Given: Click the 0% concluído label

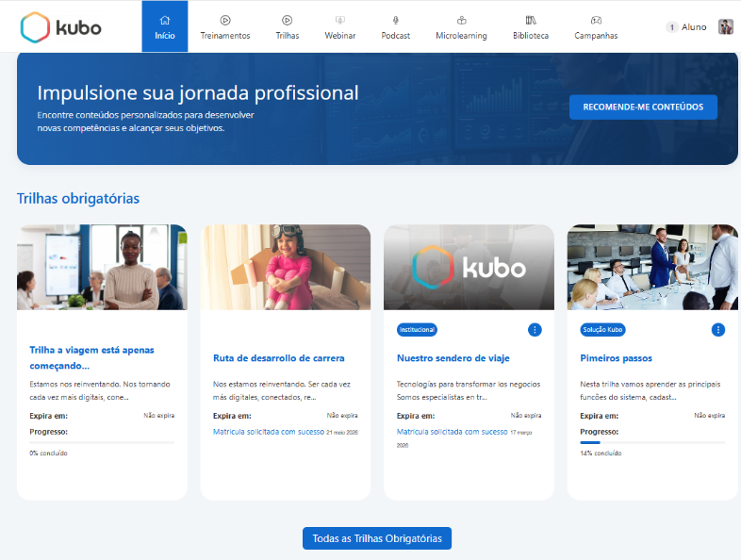Looking at the screenshot, I should pyautogui.click(x=48, y=453).
